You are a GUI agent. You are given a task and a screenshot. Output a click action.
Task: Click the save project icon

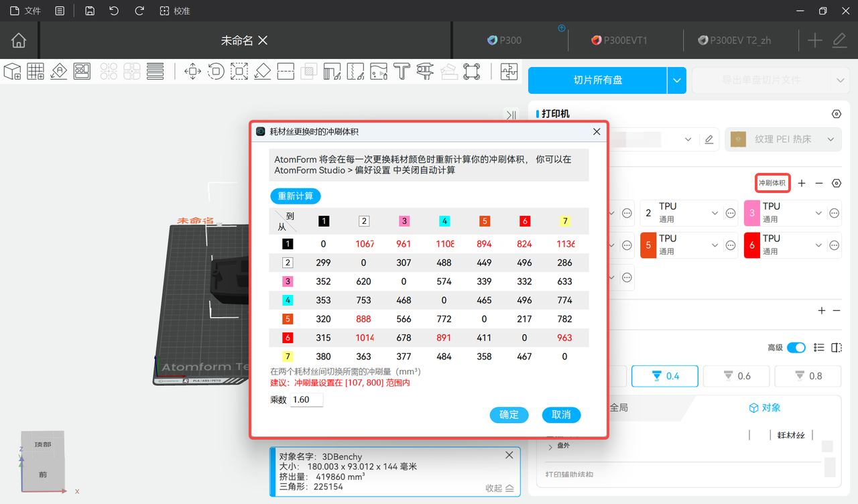tap(90, 11)
